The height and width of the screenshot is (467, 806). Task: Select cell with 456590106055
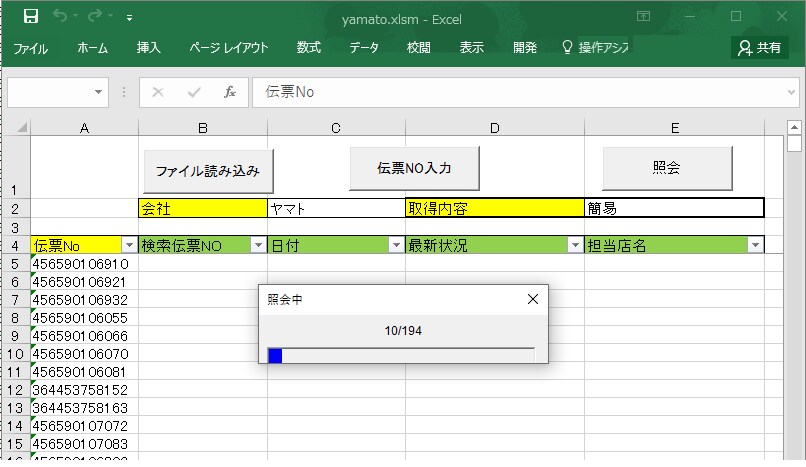pos(84,318)
